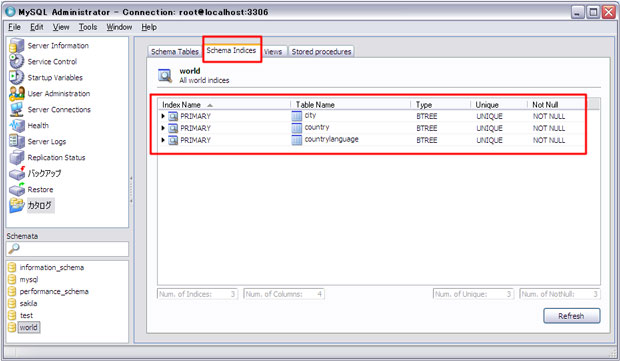Screen dimensions: 620x361
Task: Click the BTREE type in city row
Action: coord(427,116)
